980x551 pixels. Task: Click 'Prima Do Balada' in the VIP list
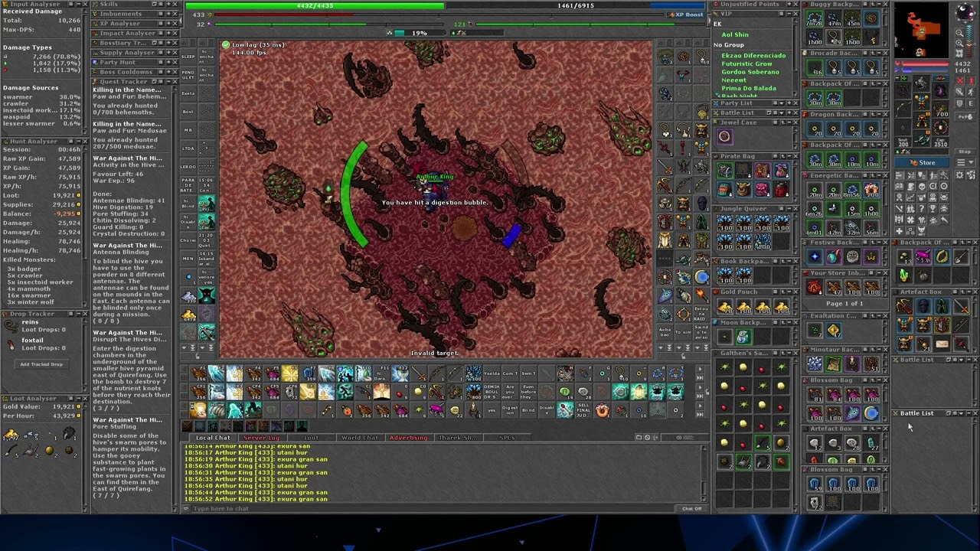(748, 88)
